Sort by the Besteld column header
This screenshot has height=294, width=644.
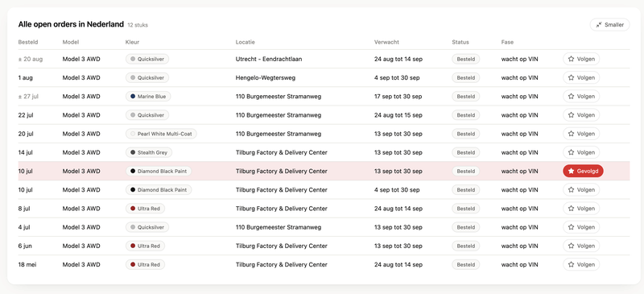pyautogui.click(x=27, y=42)
